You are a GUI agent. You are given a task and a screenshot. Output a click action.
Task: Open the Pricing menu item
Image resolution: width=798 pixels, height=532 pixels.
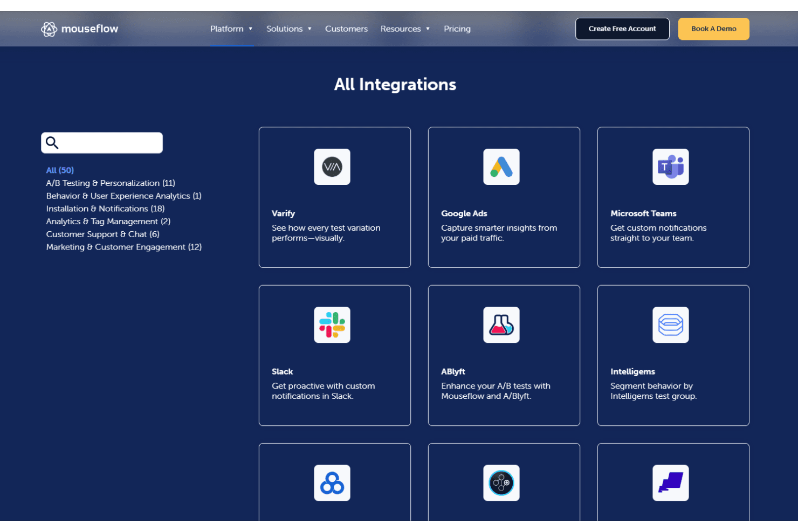click(457, 29)
